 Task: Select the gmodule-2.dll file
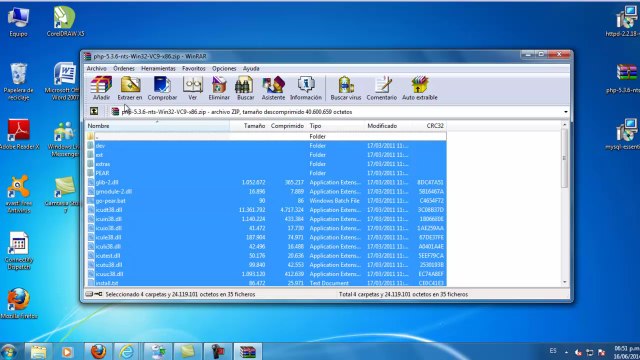(266, 191)
